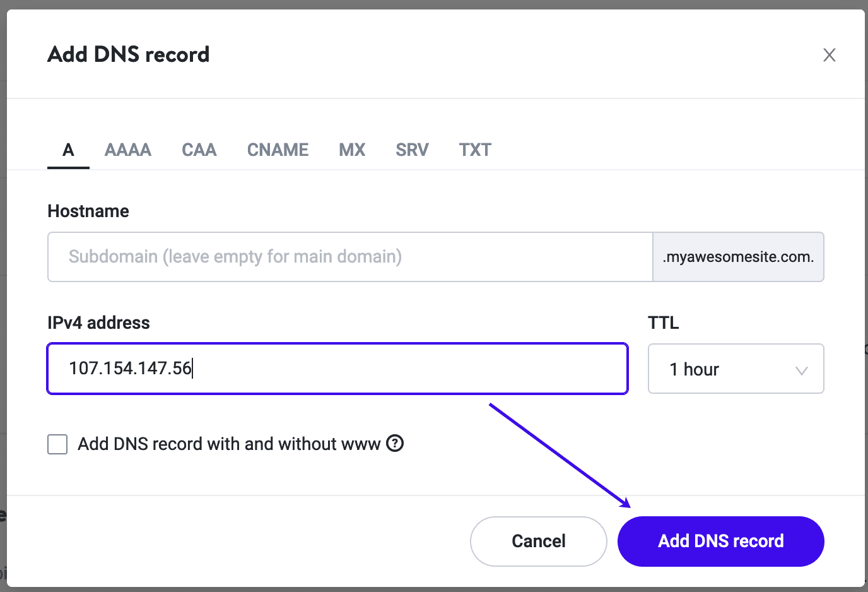
Task: Open the TXT record tab
Action: point(475,150)
